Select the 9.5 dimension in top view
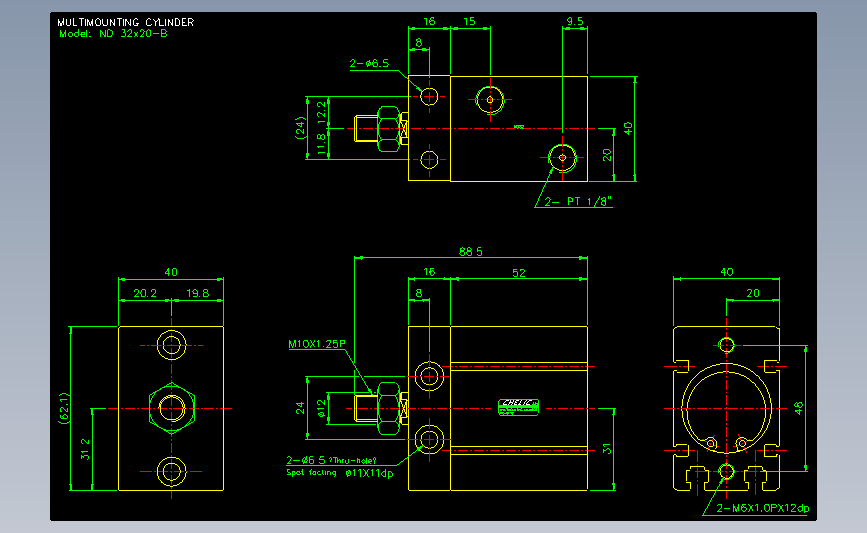Viewport: 867px width, 533px height. click(x=574, y=21)
